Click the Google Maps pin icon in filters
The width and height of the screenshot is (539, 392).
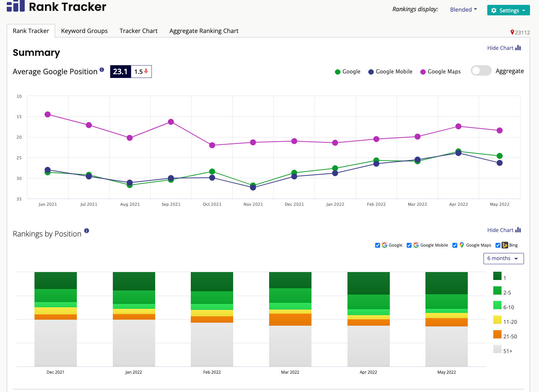point(462,245)
